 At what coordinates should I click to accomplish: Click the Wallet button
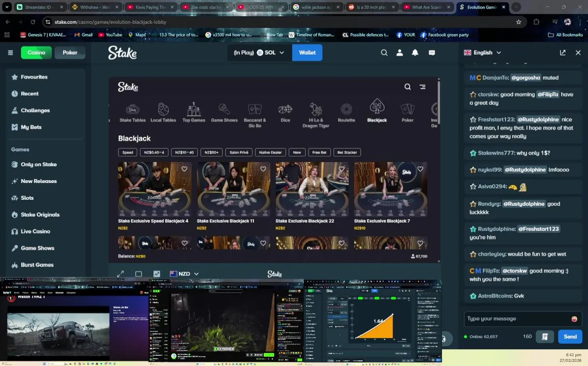coord(307,52)
